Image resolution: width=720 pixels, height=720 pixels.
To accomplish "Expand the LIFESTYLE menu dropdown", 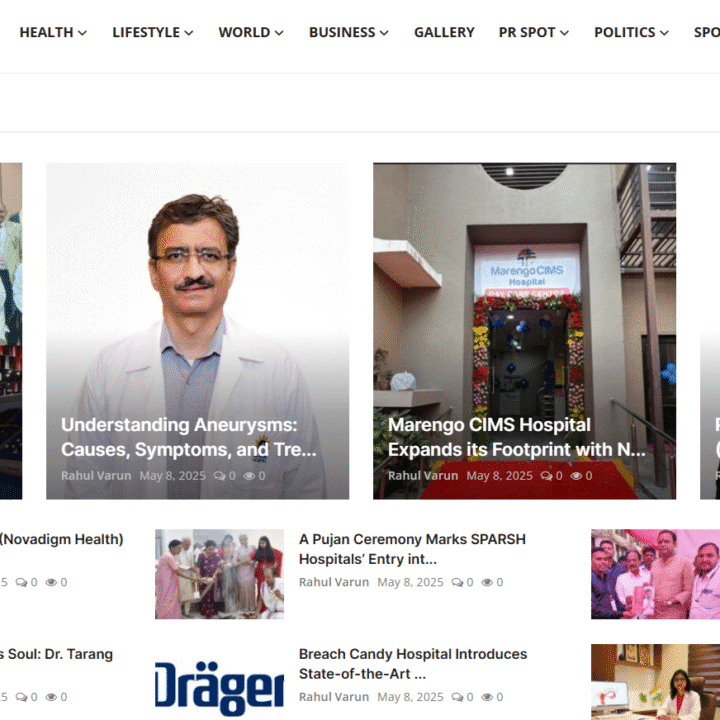I will [152, 32].
